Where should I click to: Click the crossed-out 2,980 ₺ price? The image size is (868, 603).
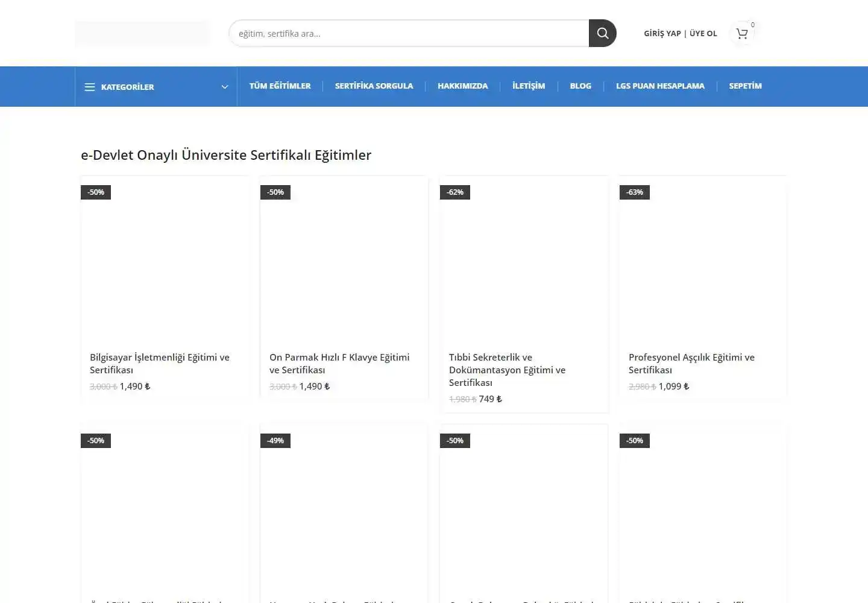(642, 387)
